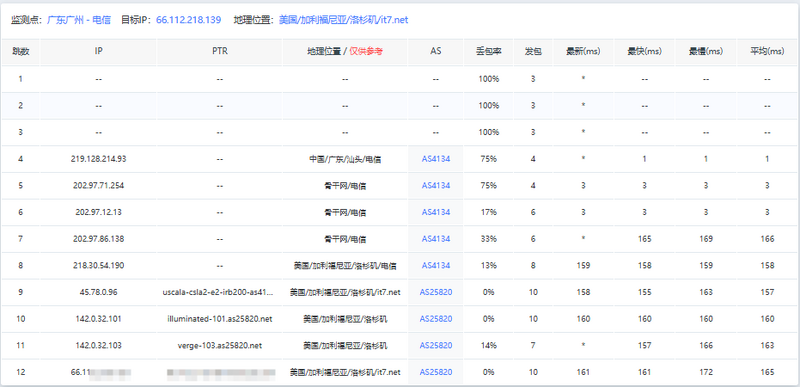Click hop number 10 cell
This screenshot has width=800, height=387.
coord(20,319)
